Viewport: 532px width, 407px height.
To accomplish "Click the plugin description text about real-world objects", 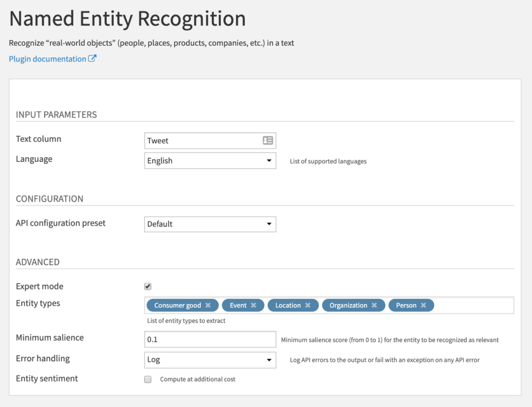I will [x=151, y=43].
